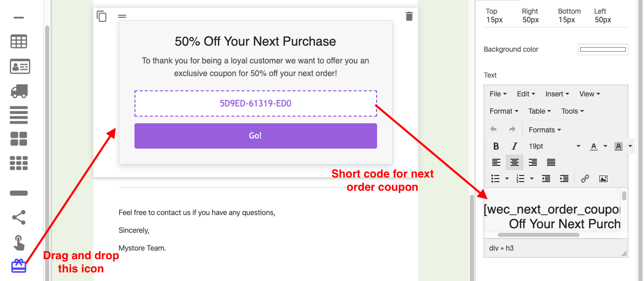The width and height of the screenshot is (644, 281).
Task: Toggle italic formatting
Action: pos(514,146)
